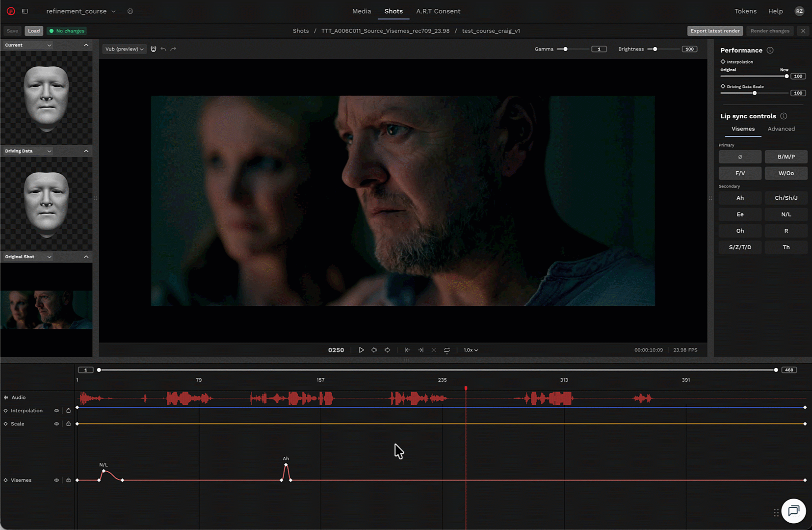Hide the Interpolation track curve
812x530 pixels.
pos(56,411)
